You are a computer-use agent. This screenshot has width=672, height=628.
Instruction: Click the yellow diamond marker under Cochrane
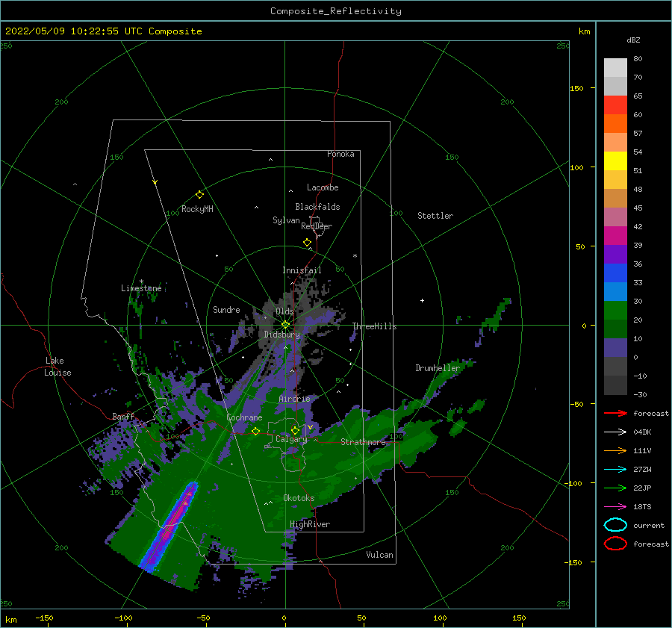tap(256, 432)
